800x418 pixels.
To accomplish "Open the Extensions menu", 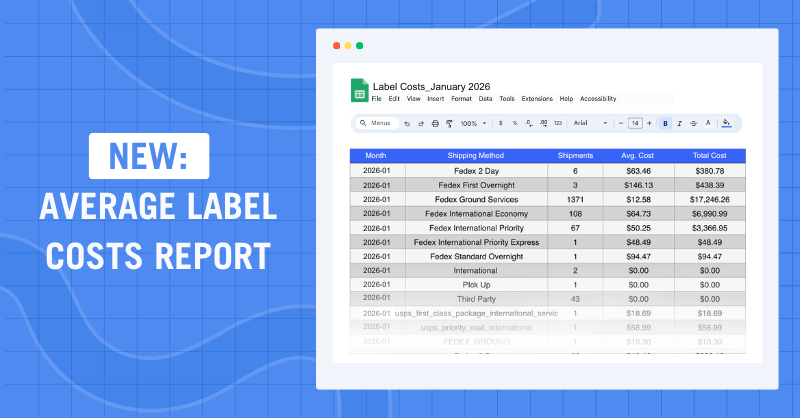I will pyautogui.click(x=537, y=99).
